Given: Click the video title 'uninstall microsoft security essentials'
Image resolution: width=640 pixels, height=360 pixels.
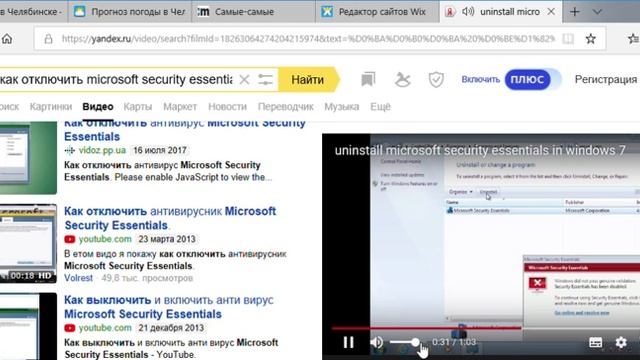Looking at the screenshot, I should pyautogui.click(x=480, y=151).
